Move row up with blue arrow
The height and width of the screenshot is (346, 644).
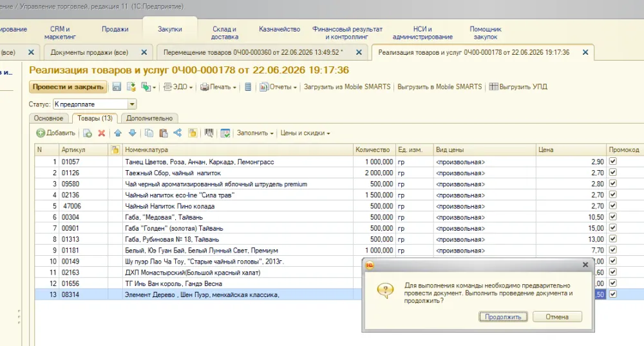(118, 133)
